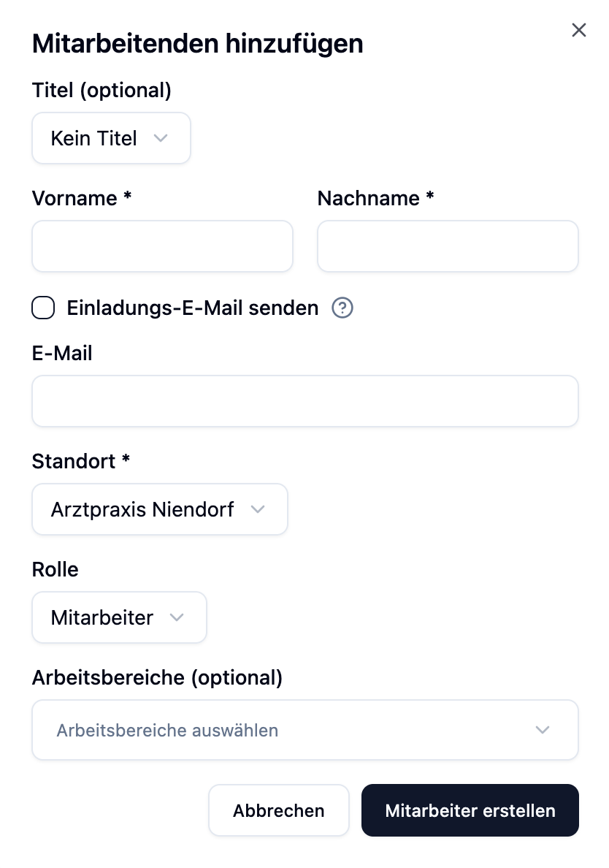The height and width of the screenshot is (868, 609).
Task: Expand the Rolle dropdown set to Mitarbeiter
Action: tap(119, 617)
